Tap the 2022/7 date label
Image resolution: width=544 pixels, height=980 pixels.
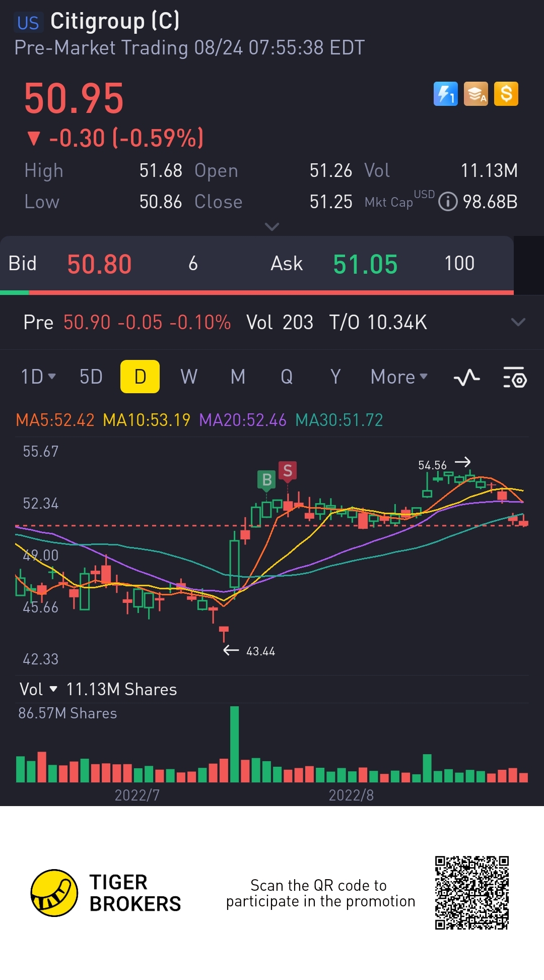point(137,795)
